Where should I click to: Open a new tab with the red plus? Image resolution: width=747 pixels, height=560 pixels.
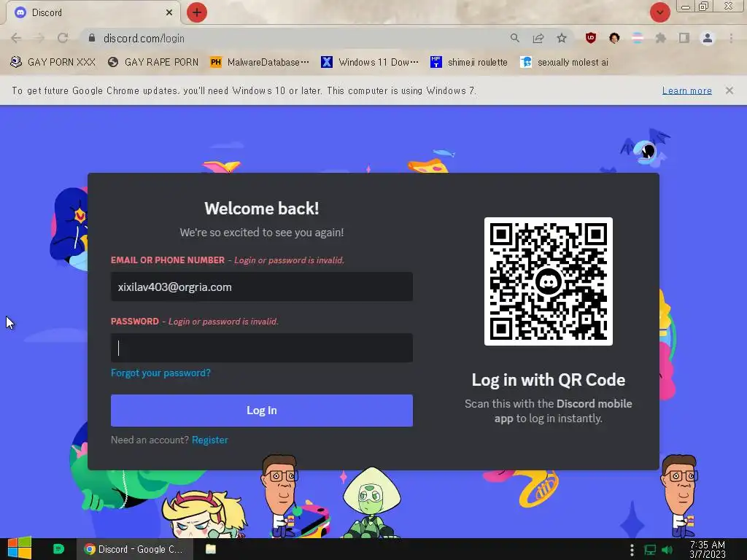click(197, 12)
